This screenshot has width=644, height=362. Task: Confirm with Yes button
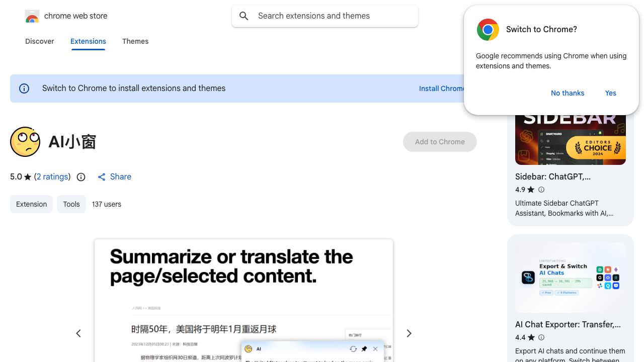(611, 93)
